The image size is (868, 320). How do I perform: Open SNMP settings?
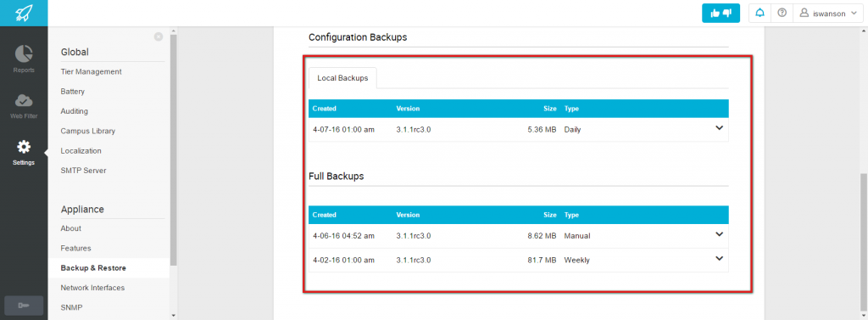pos(71,307)
